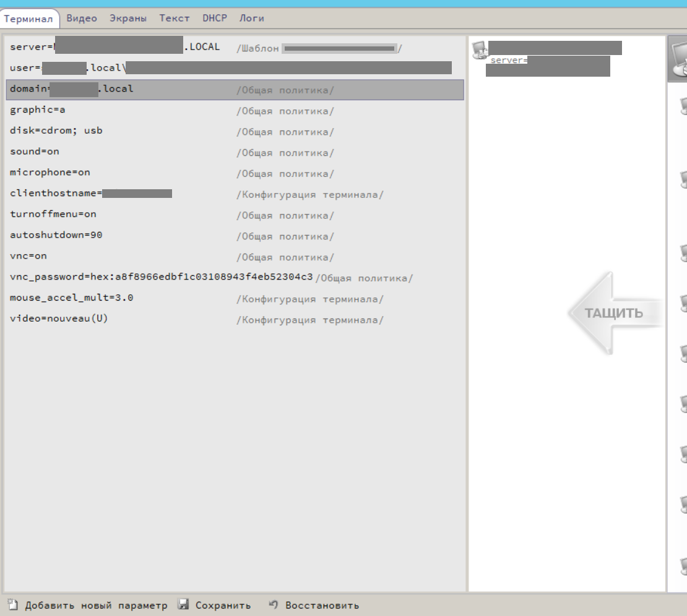Go to the Текст tab

[175, 19]
